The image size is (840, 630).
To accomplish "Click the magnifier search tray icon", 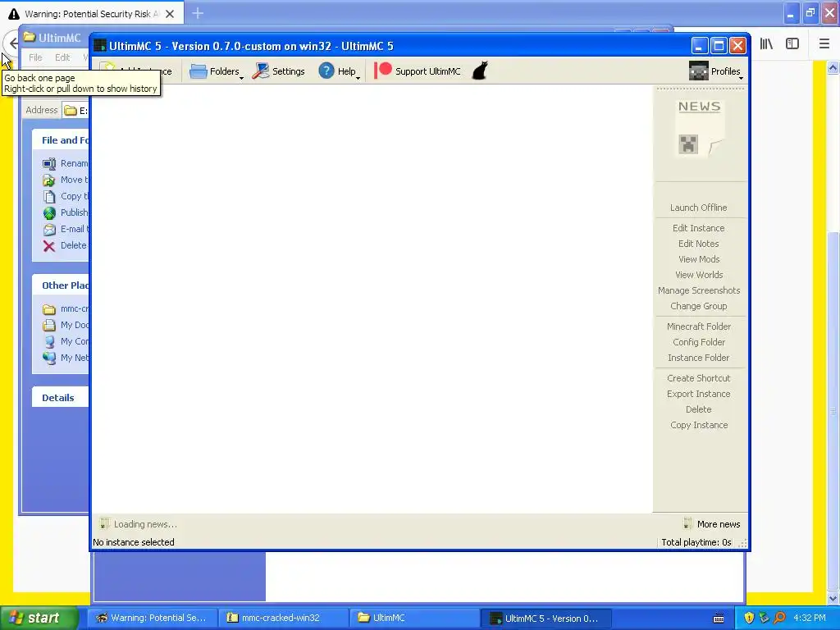I will click(779, 618).
